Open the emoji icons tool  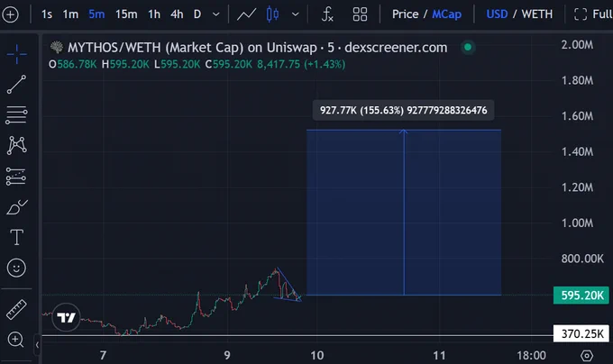point(16,268)
